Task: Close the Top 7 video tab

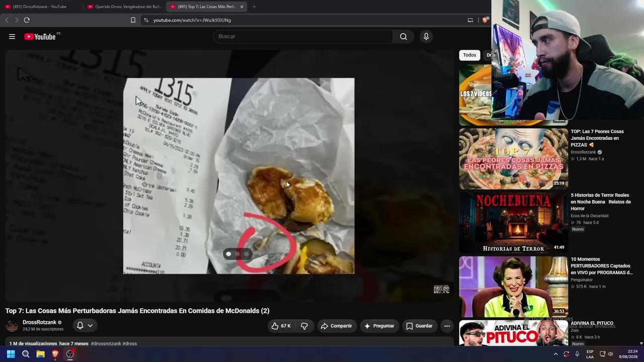Action: 242,7
